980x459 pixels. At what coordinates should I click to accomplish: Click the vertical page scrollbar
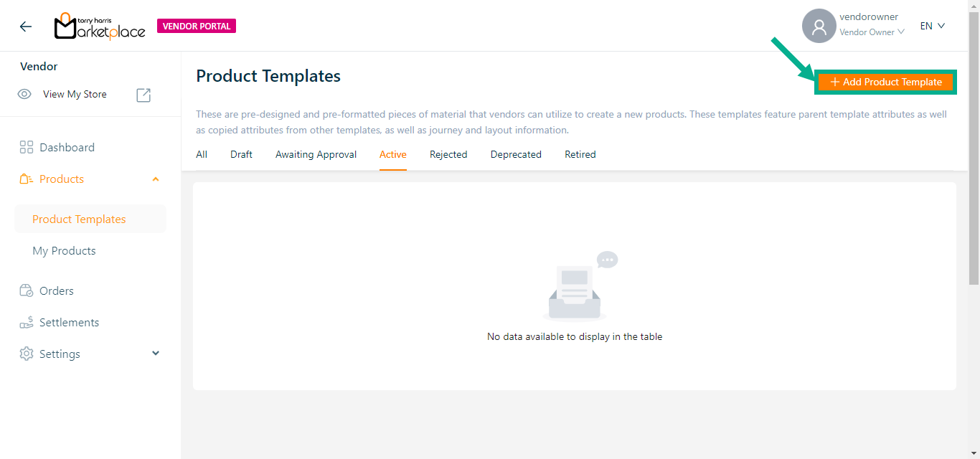click(974, 143)
